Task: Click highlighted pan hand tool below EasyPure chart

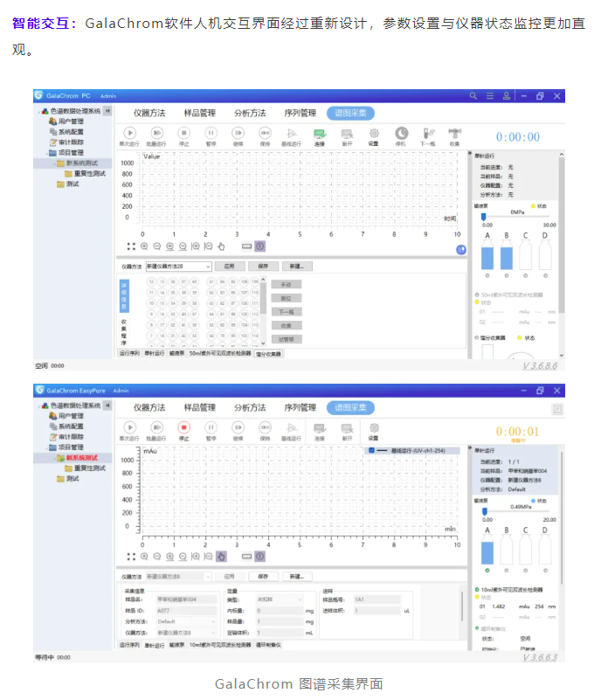Action: (x=221, y=557)
